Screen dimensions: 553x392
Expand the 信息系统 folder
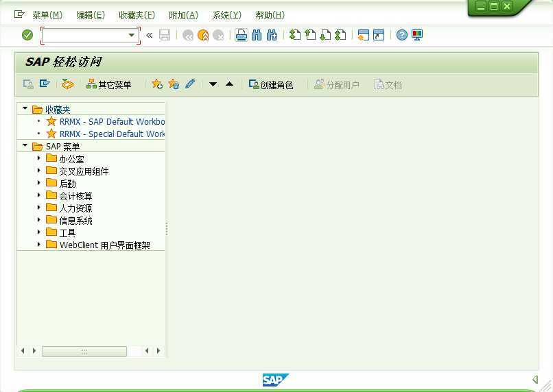(39, 220)
